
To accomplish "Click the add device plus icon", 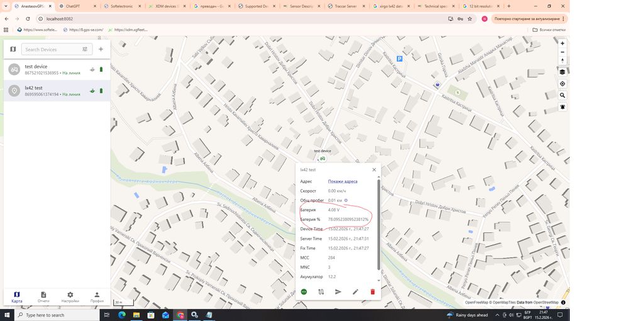I will [x=101, y=49].
